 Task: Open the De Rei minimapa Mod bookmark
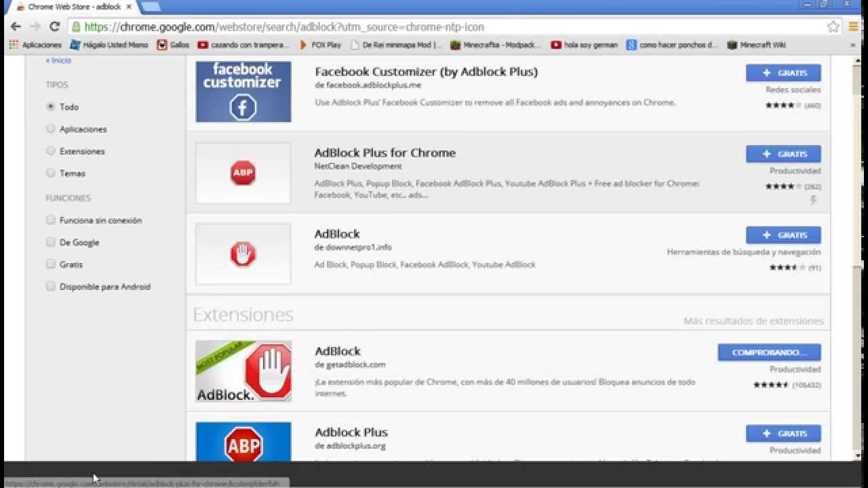click(x=396, y=45)
